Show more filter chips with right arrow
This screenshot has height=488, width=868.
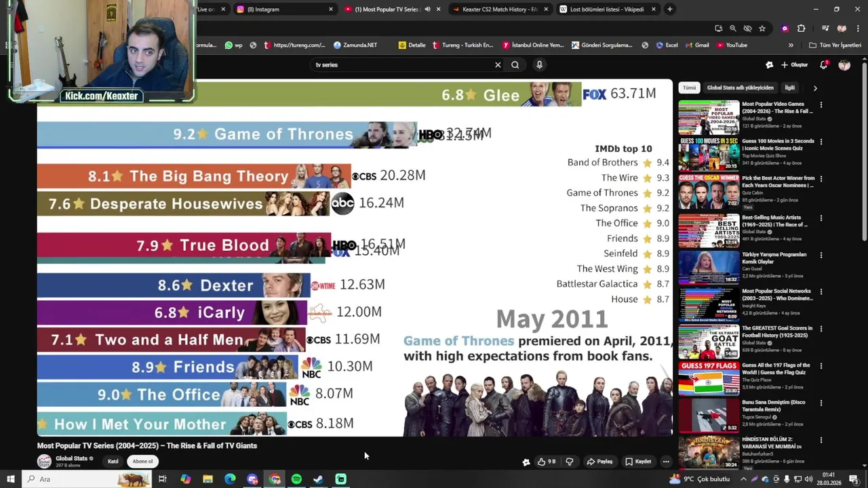[x=815, y=88]
